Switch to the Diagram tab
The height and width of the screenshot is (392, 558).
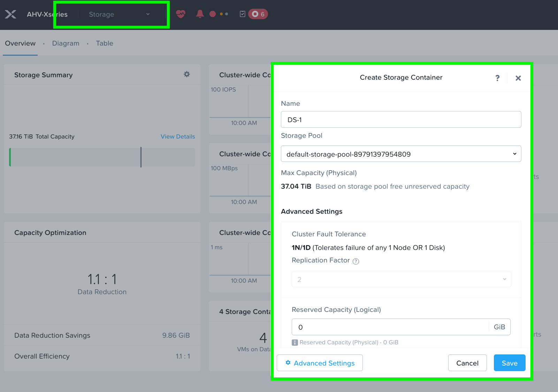tap(66, 43)
